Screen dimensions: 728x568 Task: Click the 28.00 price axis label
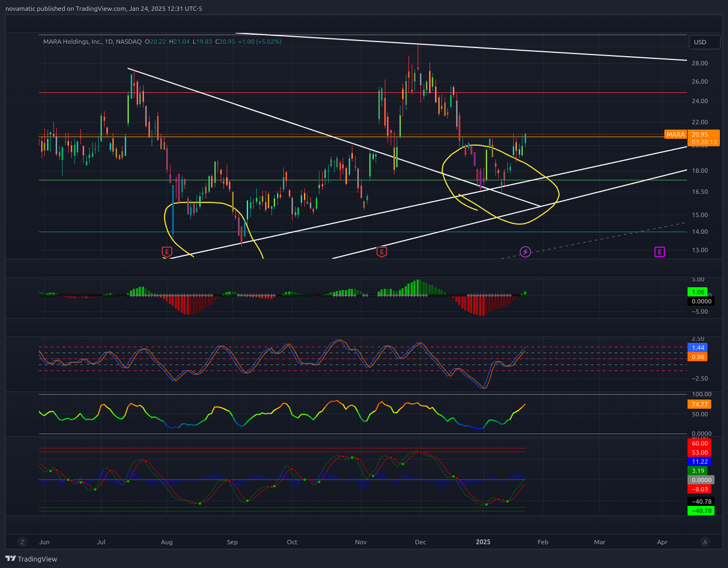click(x=699, y=63)
